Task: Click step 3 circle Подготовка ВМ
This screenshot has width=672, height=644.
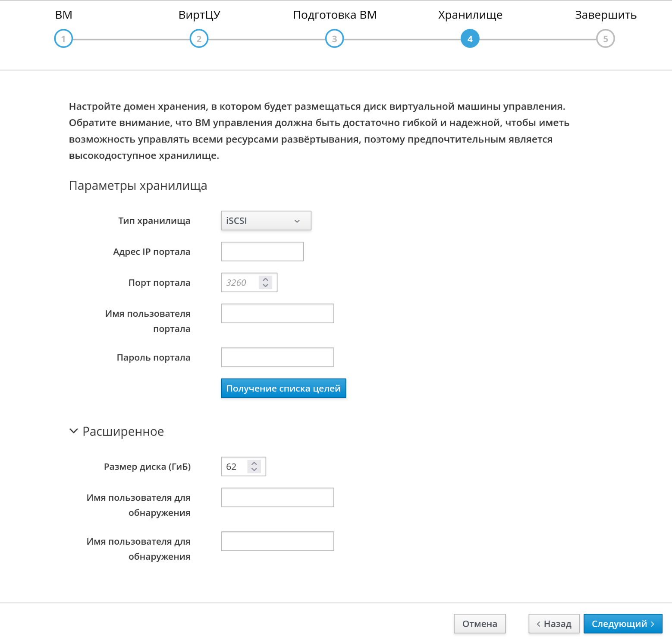Action: 334,39
